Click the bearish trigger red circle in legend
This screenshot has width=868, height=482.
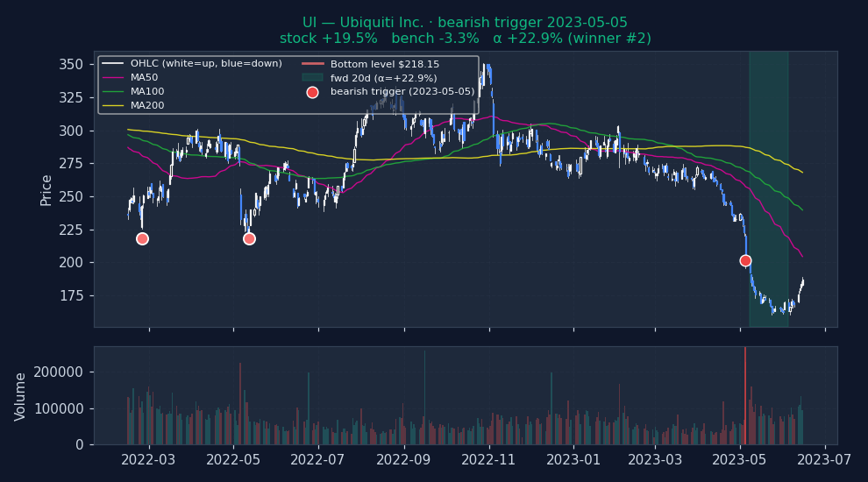pos(312,92)
